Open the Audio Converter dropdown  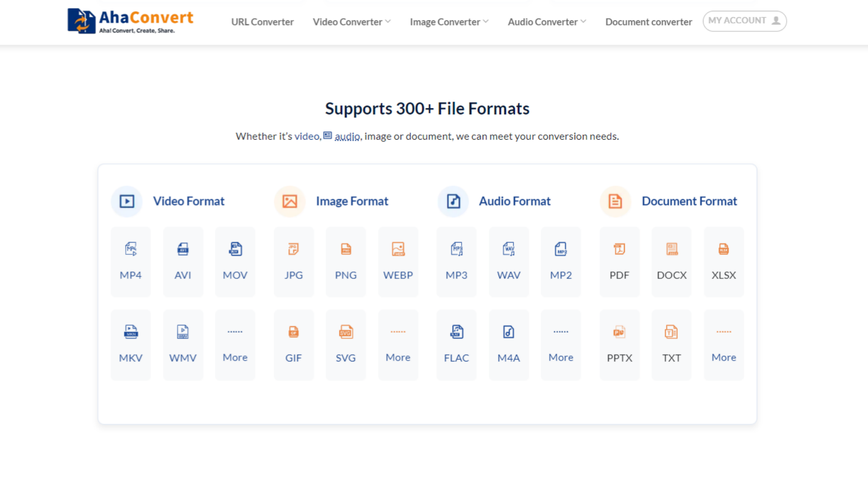point(547,22)
